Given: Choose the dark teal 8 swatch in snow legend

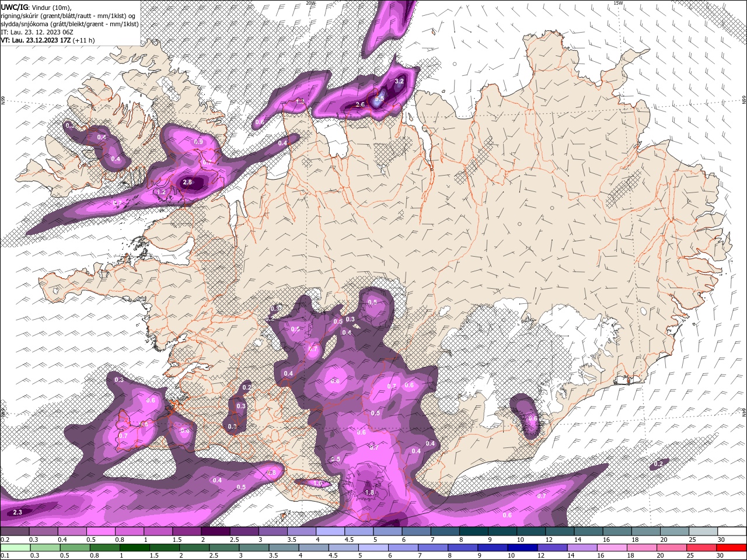Looking at the screenshot, I should [474, 531].
